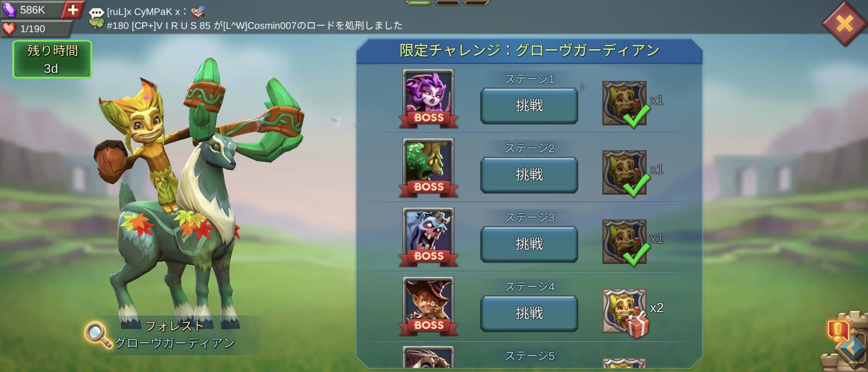Select 挑戦 for ステージ3
Viewport: 868px width, 372px height.
tap(529, 244)
